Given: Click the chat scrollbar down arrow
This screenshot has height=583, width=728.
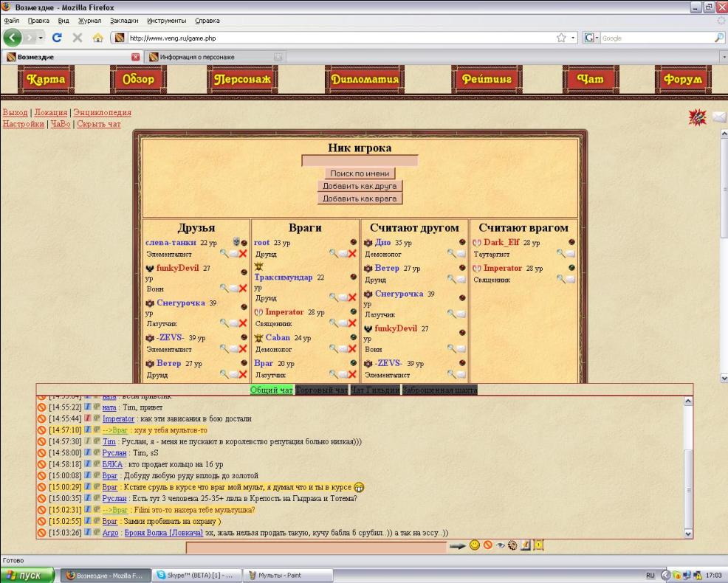Looking at the screenshot, I should click(688, 534).
